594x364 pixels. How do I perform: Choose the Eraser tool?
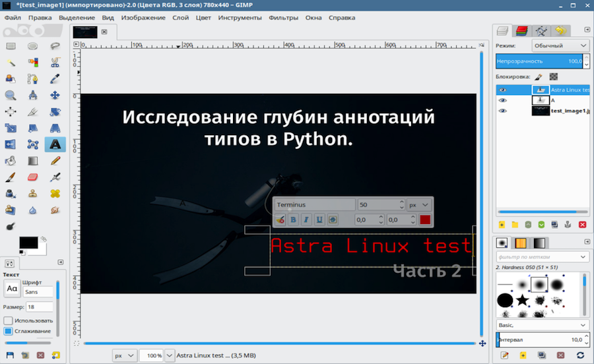tap(32, 177)
